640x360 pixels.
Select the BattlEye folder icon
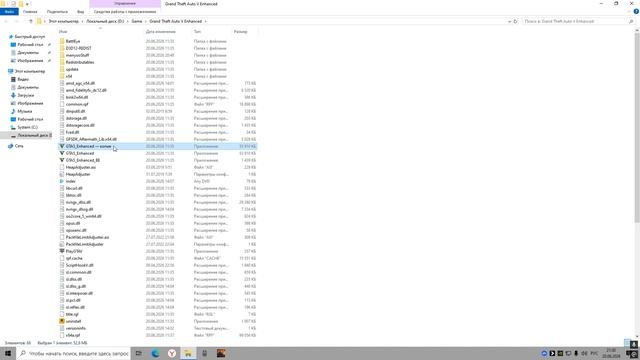pos(62,41)
